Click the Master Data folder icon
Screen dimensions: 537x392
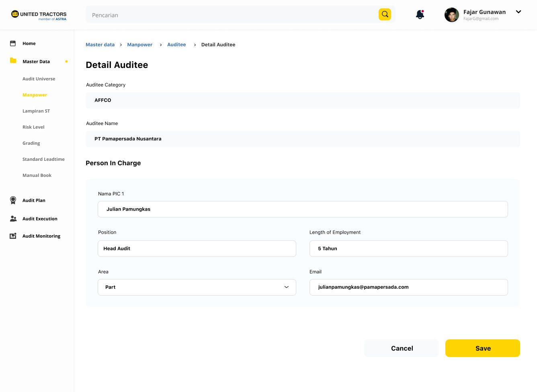pos(13,61)
